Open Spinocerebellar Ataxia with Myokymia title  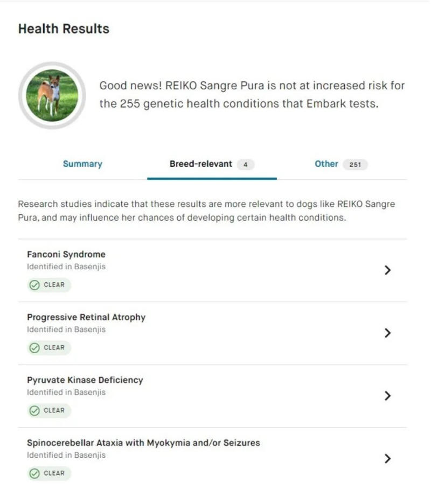point(143,443)
